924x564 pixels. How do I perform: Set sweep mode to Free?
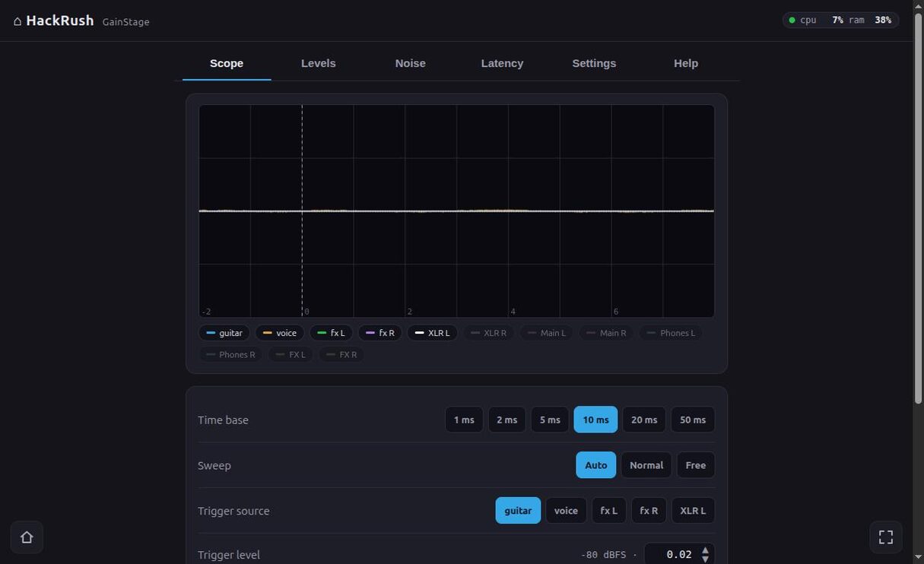pyautogui.click(x=696, y=465)
